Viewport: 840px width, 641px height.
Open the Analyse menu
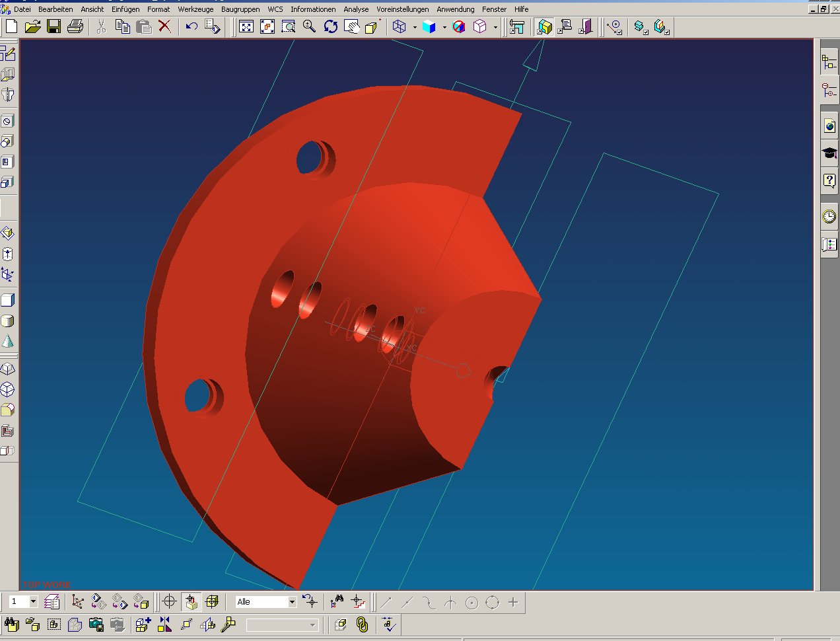tap(356, 9)
